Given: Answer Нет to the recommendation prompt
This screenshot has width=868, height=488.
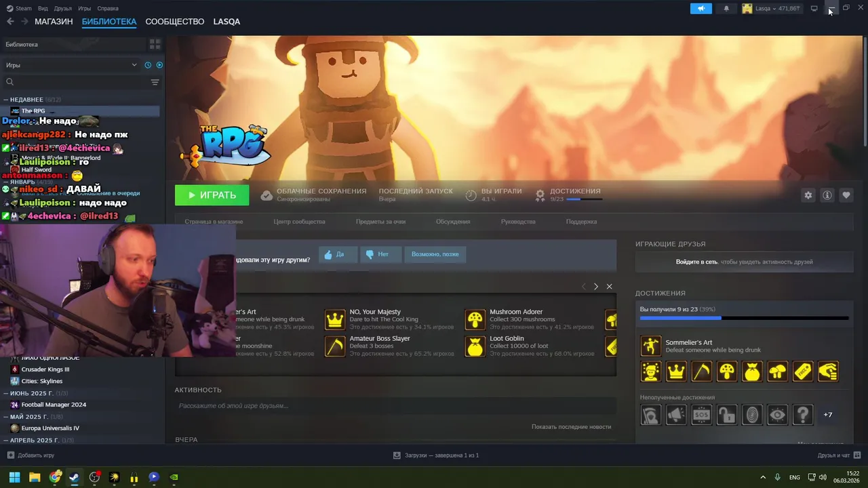Looking at the screenshot, I should coord(380,254).
